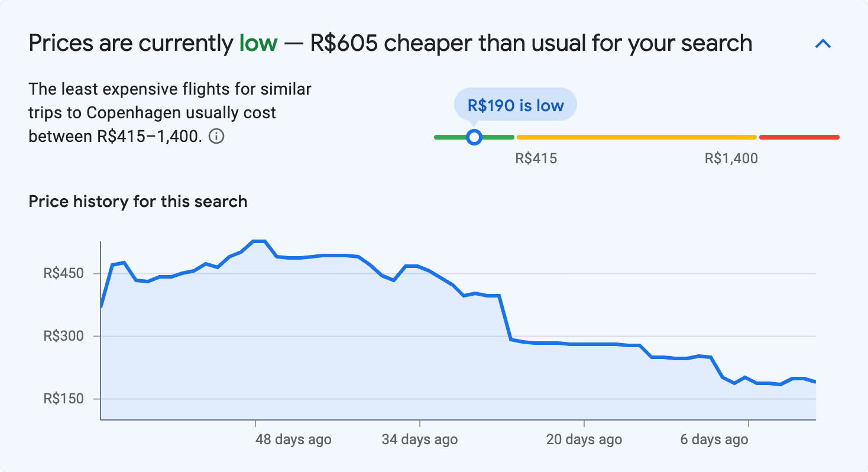Viewport: 868px width, 472px height.
Task: Click the R$1,400 label under the price bar
Action: (x=732, y=158)
